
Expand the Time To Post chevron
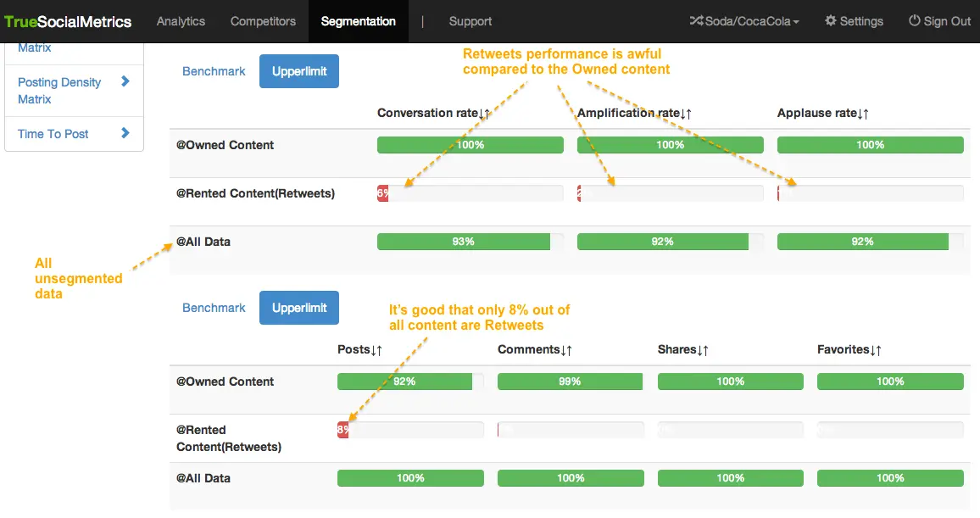pos(125,133)
